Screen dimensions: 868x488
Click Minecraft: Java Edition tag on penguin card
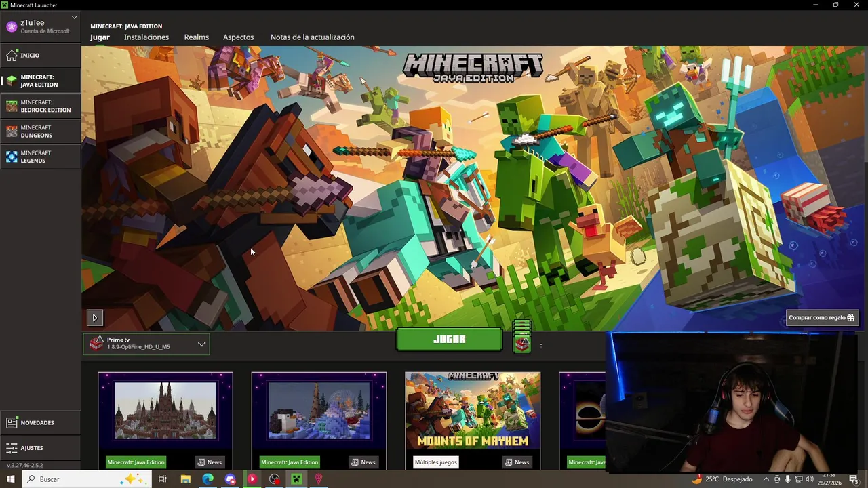tap(290, 462)
